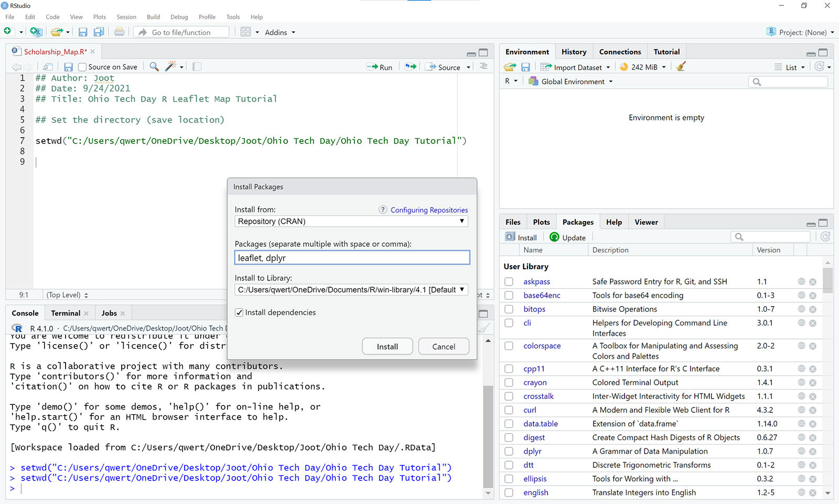Viewport: 839px width, 504px height.
Task: Cancel the Install Packages dialog
Action: [444, 346]
